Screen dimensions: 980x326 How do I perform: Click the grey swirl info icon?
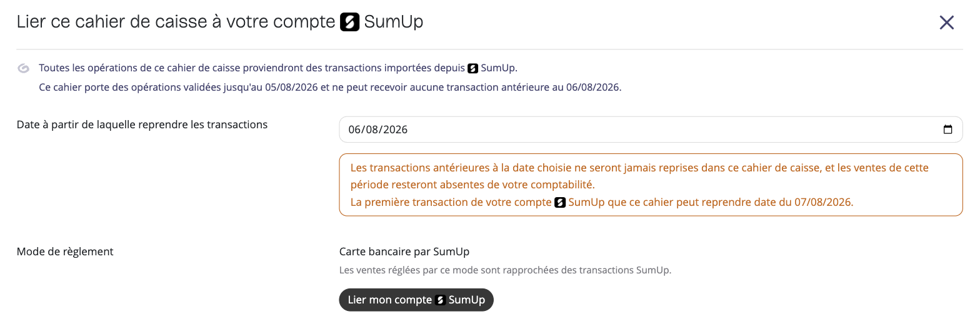pyautogui.click(x=24, y=68)
